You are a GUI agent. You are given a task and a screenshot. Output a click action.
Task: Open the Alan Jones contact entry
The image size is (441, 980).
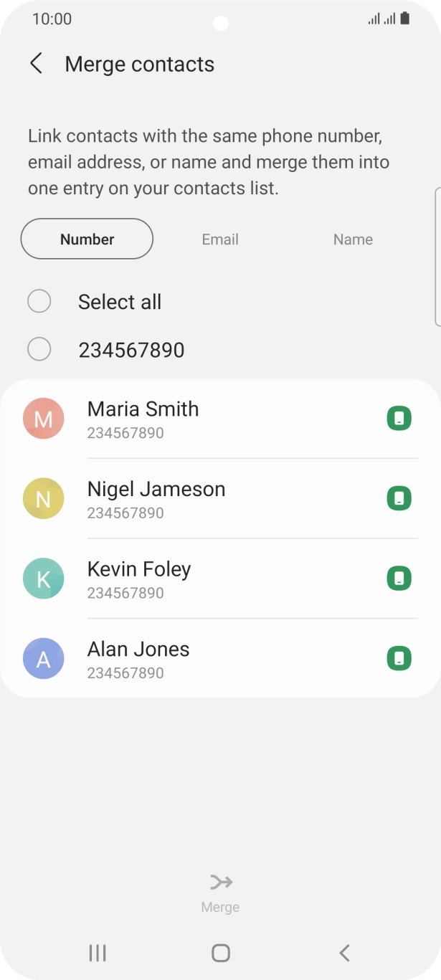(x=215, y=659)
